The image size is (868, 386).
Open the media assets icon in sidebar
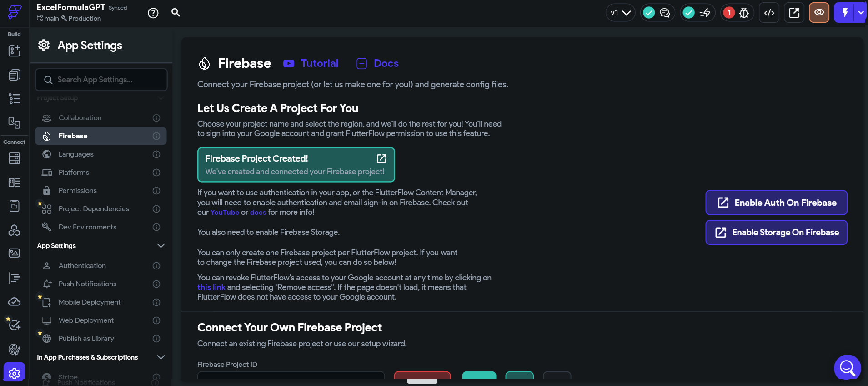tap(14, 254)
